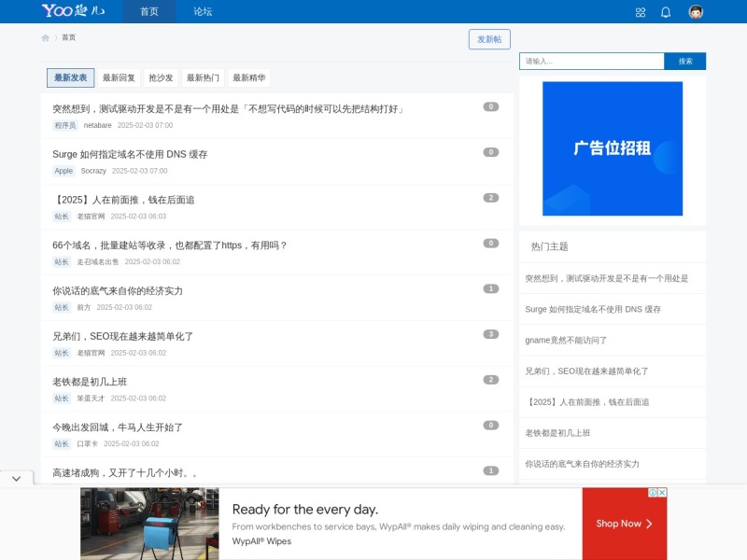The height and width of the screenshot is (560, 747).
Task: Open hot topic 【2025】人在前面推
Action: (587, 402)
